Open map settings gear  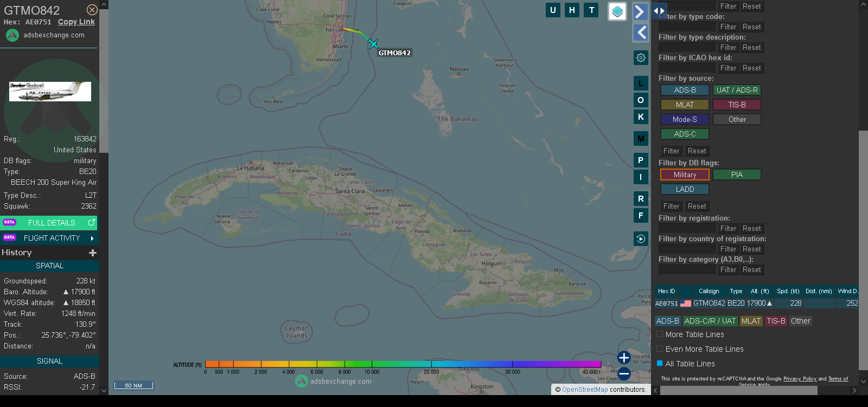click(641, 57)
